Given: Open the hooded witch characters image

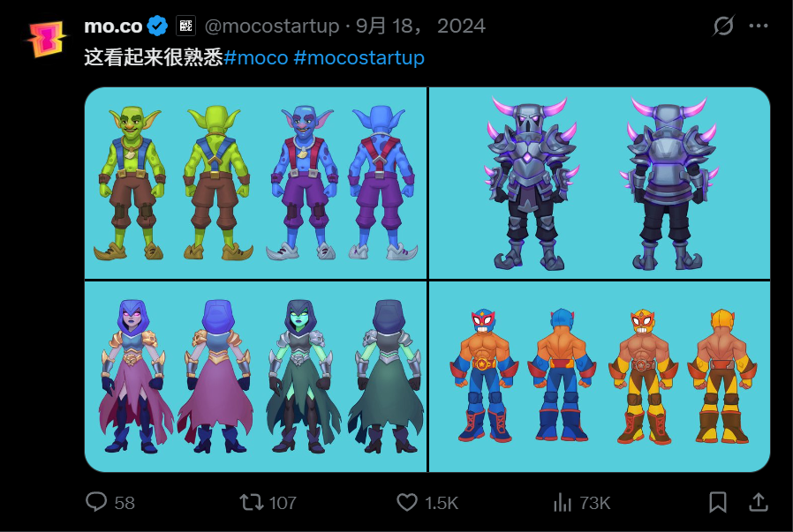Looking at the screenshot, I should click(x=256, y=377).
